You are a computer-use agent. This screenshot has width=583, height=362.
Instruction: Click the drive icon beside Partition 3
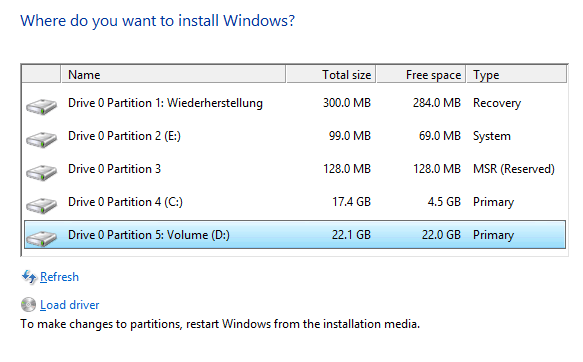[41, 172]
